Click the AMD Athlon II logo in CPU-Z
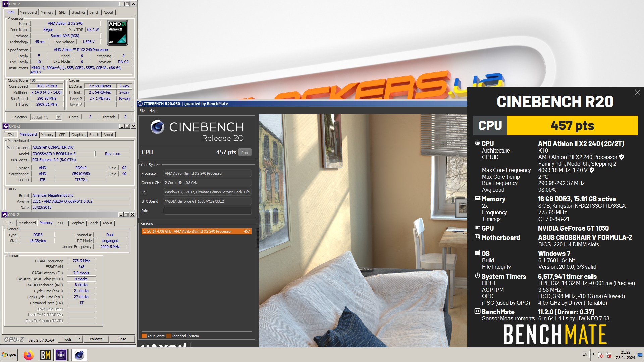The height and width of the screenshot is (362, 644). 117,33
